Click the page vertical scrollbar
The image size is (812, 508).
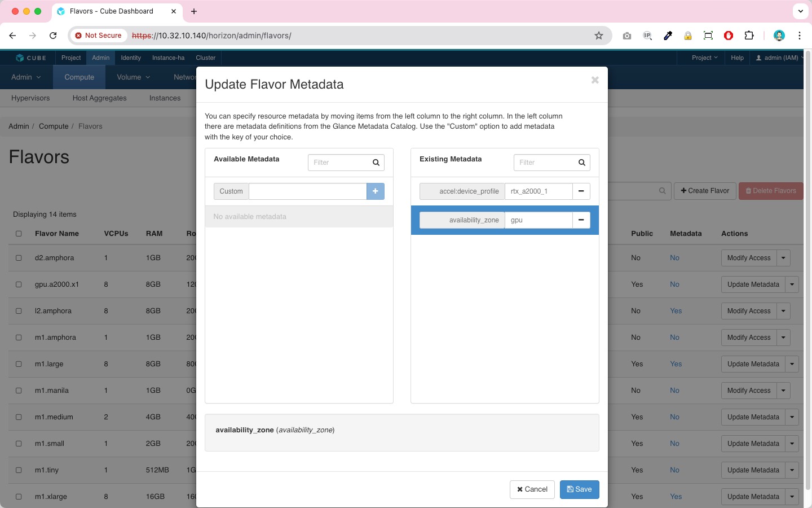(x=807, y=271)
